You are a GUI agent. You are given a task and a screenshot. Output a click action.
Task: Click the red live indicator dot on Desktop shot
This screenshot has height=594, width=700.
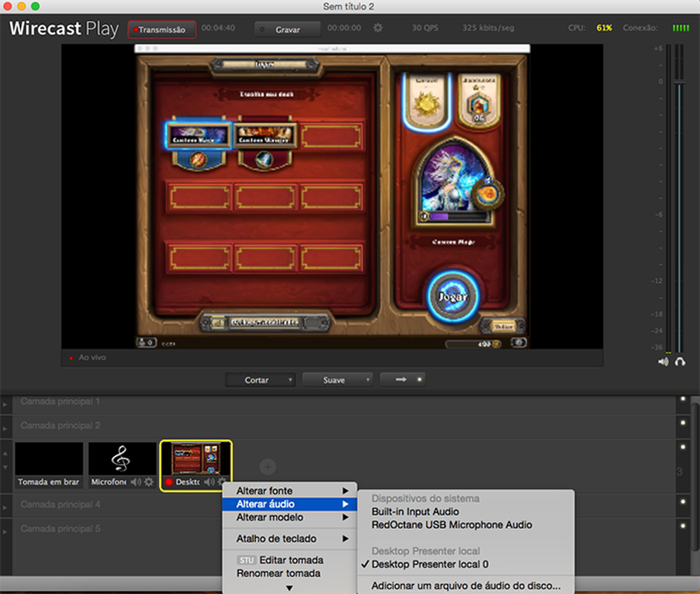[169, 482]
